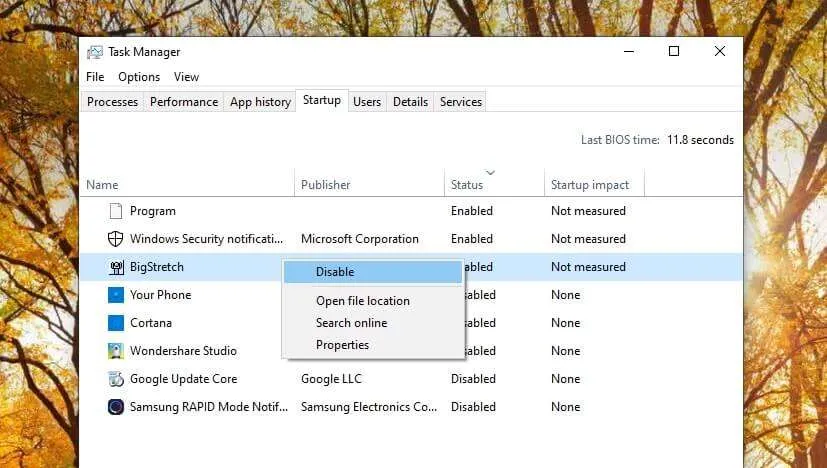Open the Options menu
This screenshot has width=827, height=468.
139,77
